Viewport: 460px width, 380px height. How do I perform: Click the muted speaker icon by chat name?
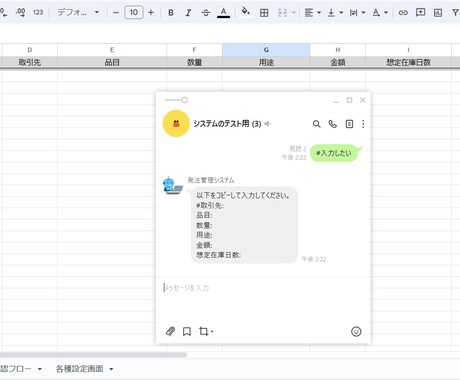pos(268,124)
